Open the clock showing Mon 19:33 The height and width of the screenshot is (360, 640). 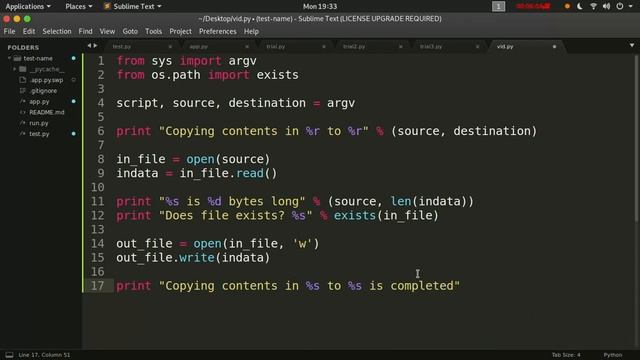pyautogui.click(x=320, y=6)
